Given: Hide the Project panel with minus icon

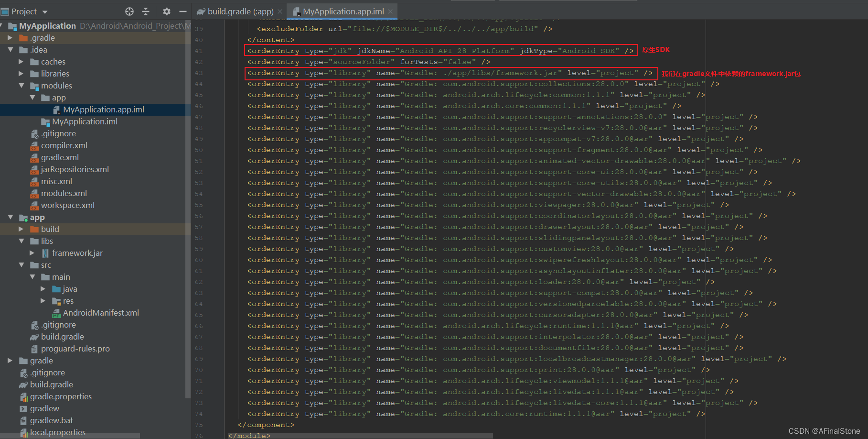Looking at the screenshot, I should 182,11.
